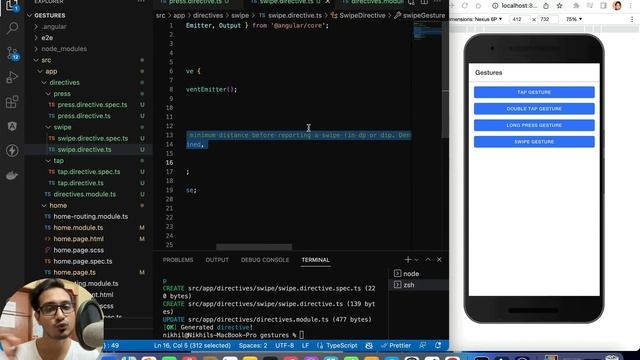The width and height of the screenshot is (640, 360).
Task: Open press.directive.spec.ts file
Action: click(92, 105)
